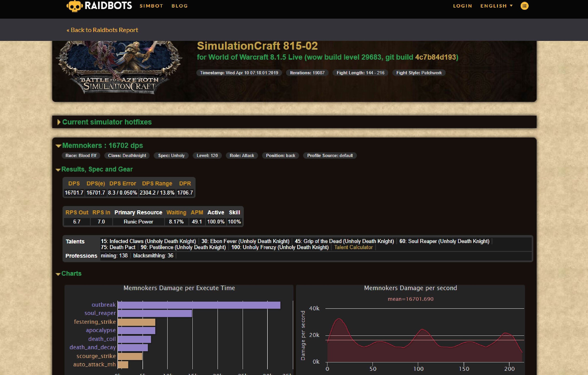This screenshot has width=588, height=375.
Task: Open the Talent Calculator link
Action: [353, 247]
